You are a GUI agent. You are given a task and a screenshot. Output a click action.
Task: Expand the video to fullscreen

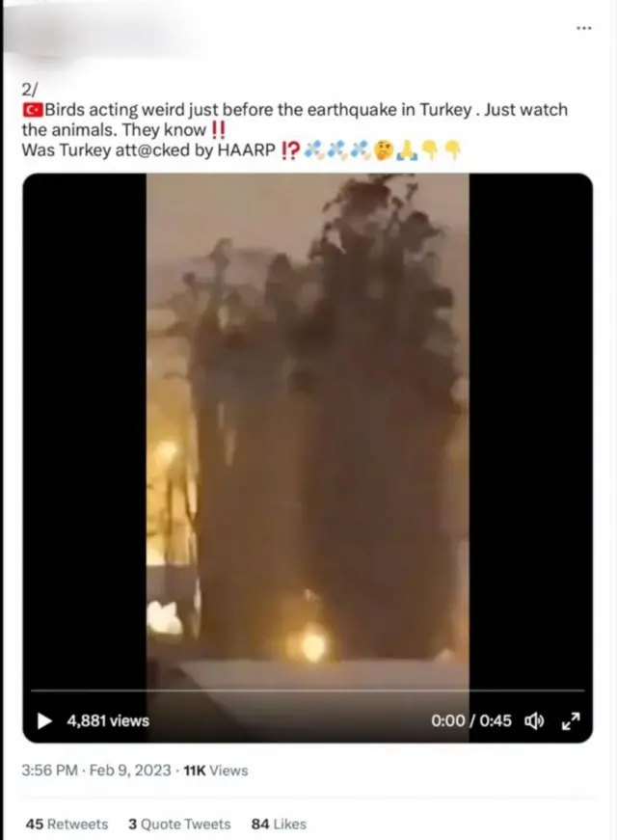(571, 721)
